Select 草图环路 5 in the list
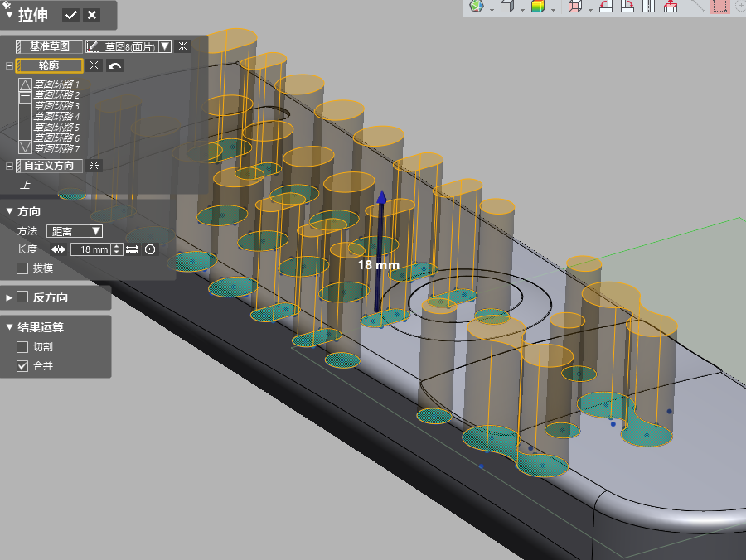This screenshot has width=746, height=560. click(56, 128)
